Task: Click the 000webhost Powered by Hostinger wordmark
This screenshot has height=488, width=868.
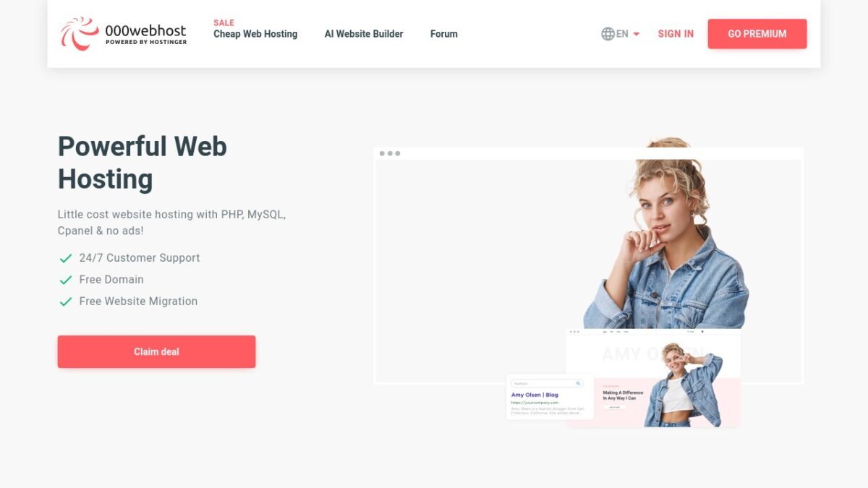Action: point(145,34)
